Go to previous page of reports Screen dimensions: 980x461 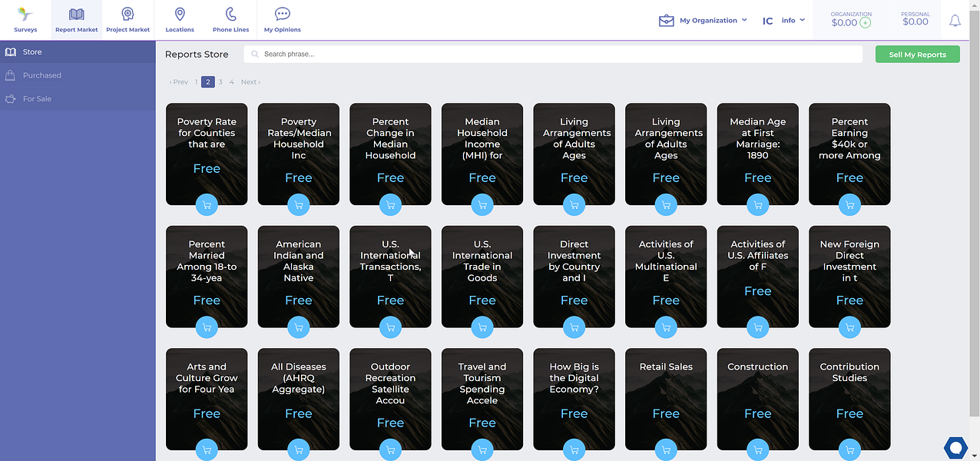pyautogui.click(x=178, y=82)
